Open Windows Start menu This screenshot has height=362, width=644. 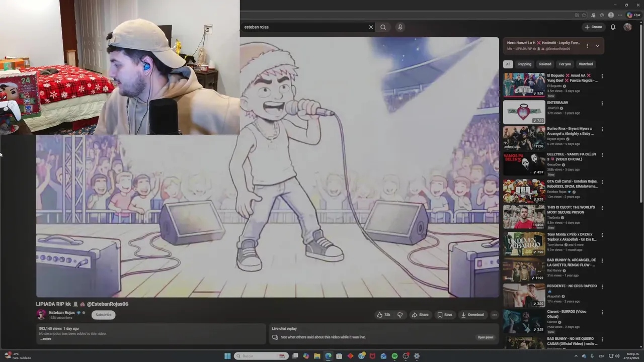227,356
